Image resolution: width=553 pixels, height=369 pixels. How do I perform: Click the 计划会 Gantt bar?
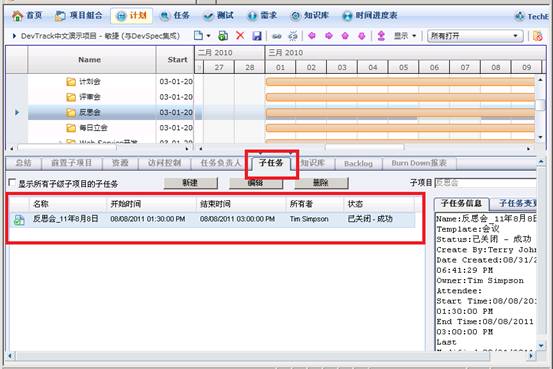coord(400,82)
